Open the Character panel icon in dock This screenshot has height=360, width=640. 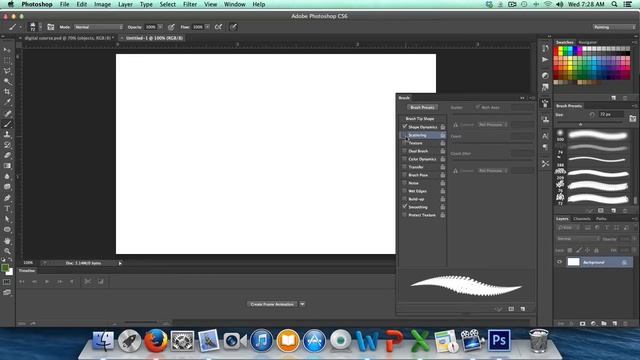[x=545, y=136]
